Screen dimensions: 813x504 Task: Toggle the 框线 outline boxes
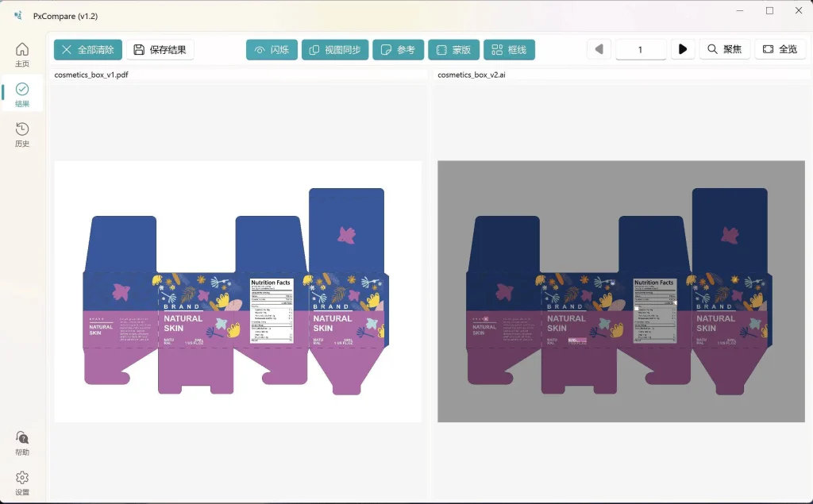tap(509, 50)
